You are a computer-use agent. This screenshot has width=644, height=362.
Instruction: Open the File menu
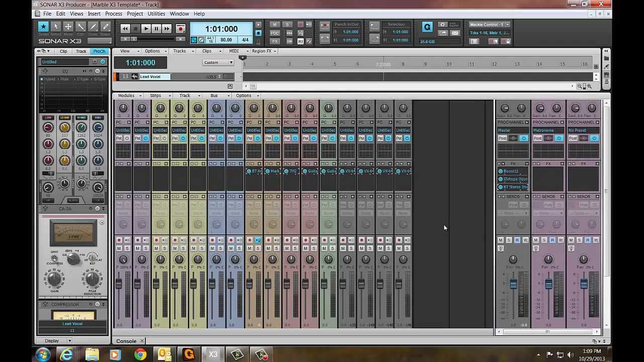(47, 14)
